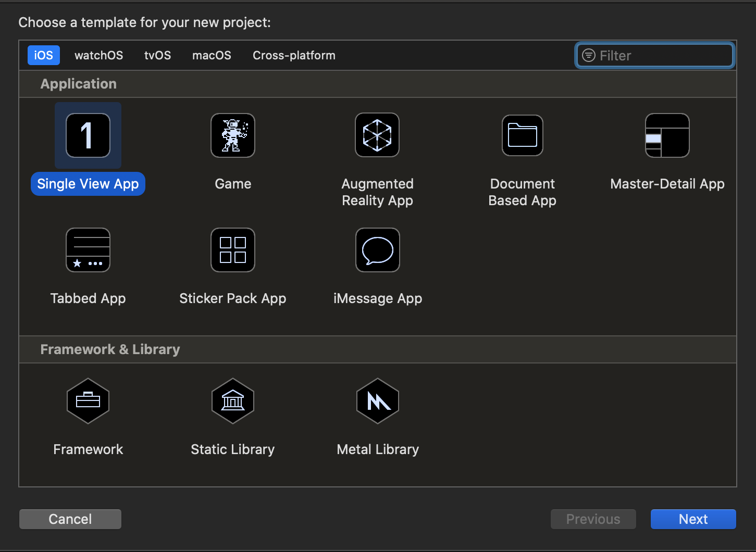Image resolution: width=756 pixels, height=552 pixels.
Task: Select the Document Based App folder icon
Action: coord(523,135)
